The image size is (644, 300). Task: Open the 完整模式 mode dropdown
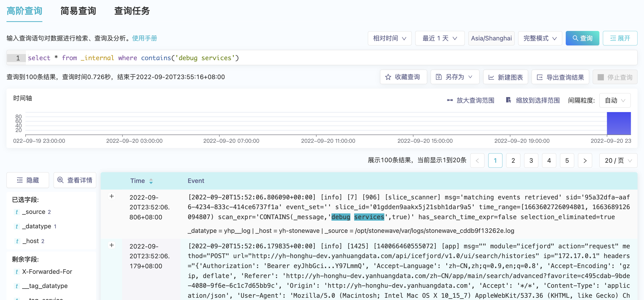540,38
